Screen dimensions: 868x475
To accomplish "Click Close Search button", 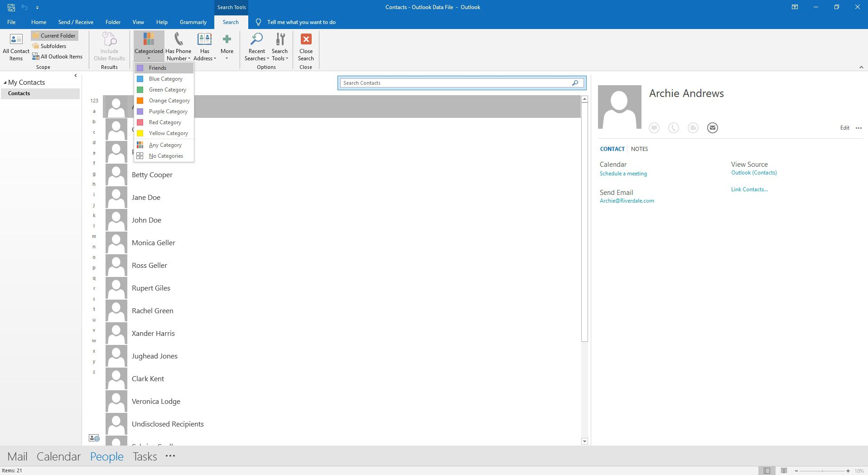I will pyautogui.click(x=306, y=47).
